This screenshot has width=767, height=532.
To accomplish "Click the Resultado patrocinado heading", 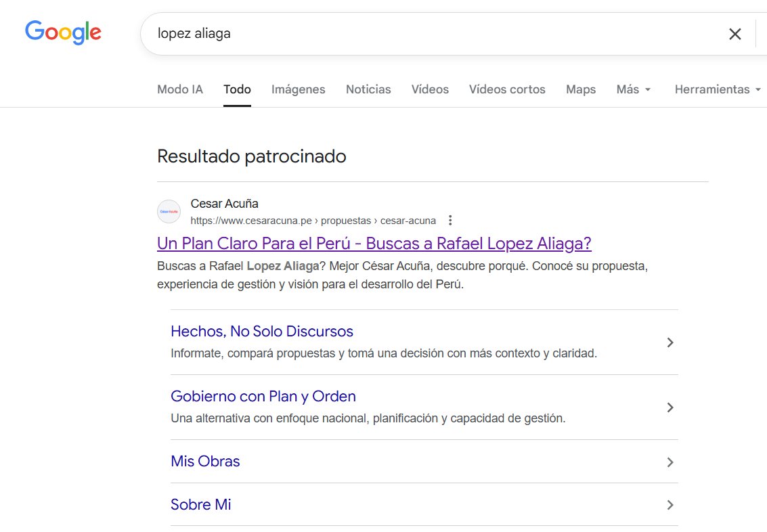I will point(251,156).
